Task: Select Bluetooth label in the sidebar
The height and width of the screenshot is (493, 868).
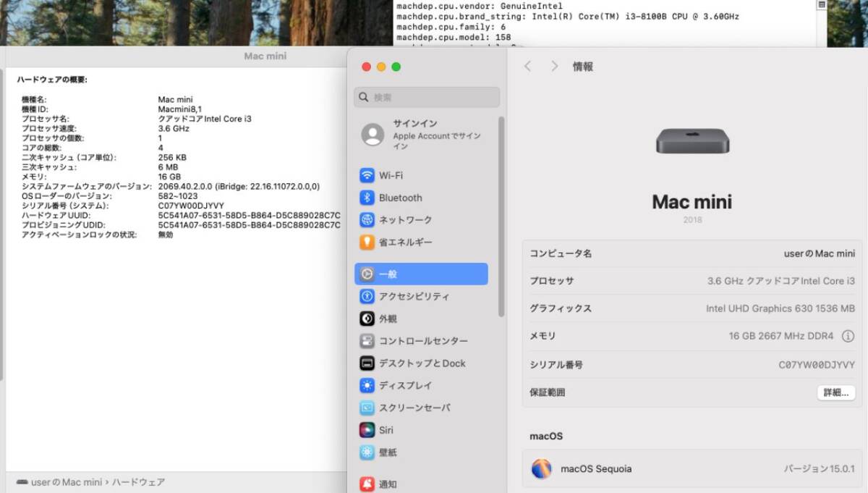Action: 401,198
